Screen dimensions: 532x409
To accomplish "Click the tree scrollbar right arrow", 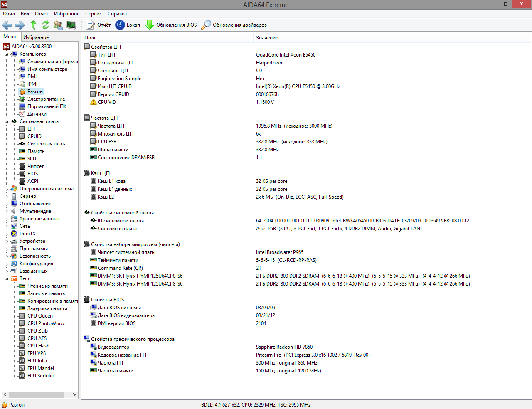I will point(74,395).
